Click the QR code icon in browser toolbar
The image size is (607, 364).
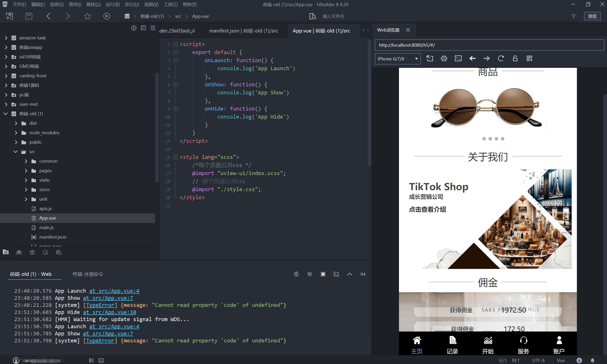click(529, 58)
